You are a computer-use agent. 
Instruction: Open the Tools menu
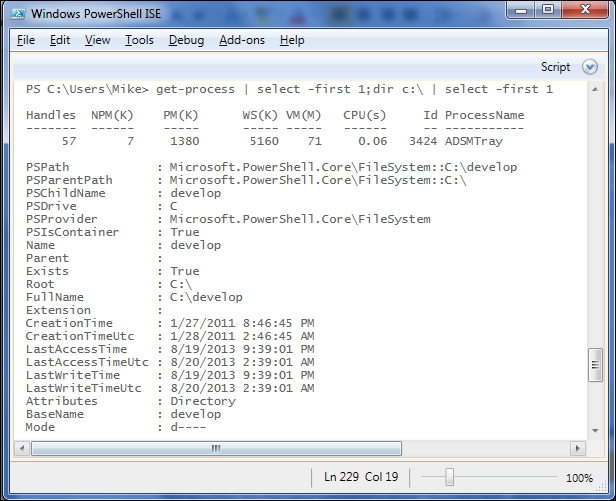click(x=139, y=40)
